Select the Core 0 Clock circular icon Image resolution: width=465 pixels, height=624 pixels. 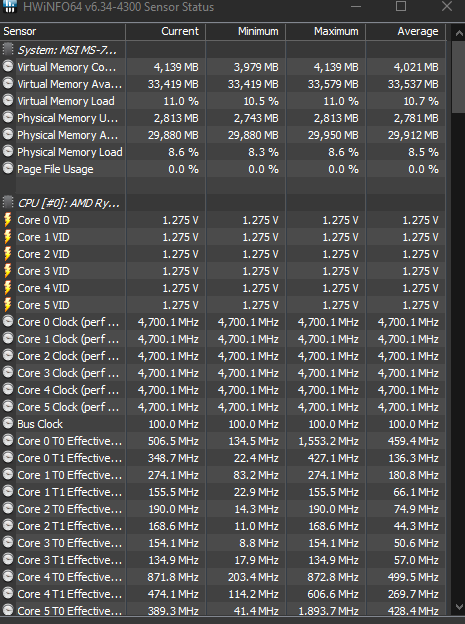(8, 322)
